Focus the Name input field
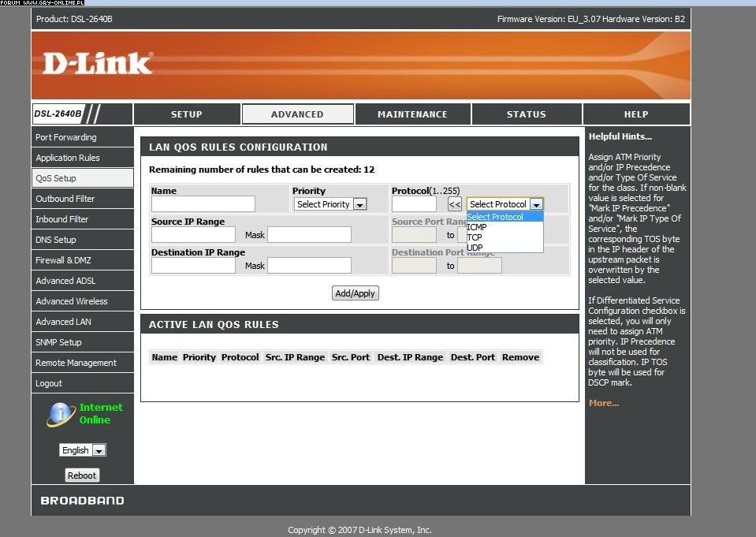This screenshot has height=537, width=756. [x=203, y=204]
